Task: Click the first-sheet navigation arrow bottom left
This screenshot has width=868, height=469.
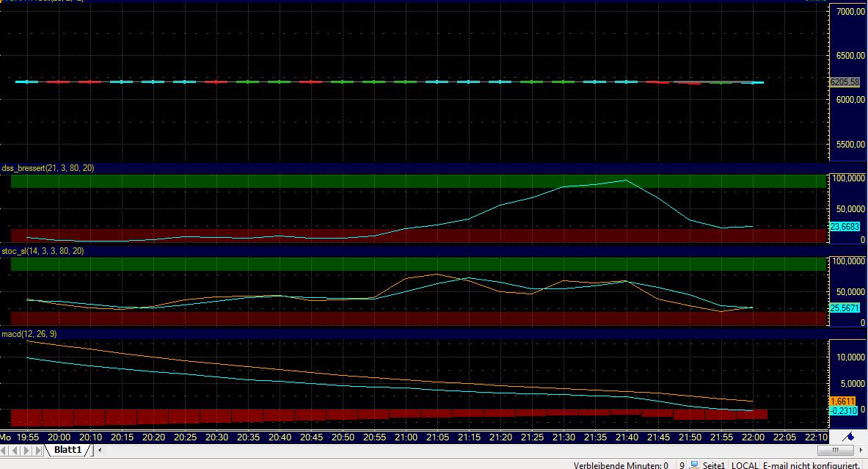Action: click(x=4, y=450)
